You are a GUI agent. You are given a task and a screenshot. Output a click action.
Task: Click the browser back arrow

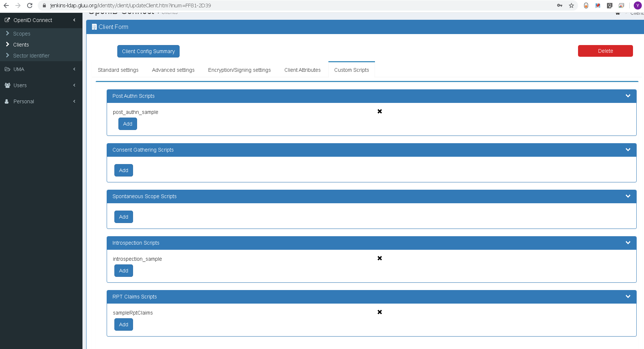click(6, 5)
